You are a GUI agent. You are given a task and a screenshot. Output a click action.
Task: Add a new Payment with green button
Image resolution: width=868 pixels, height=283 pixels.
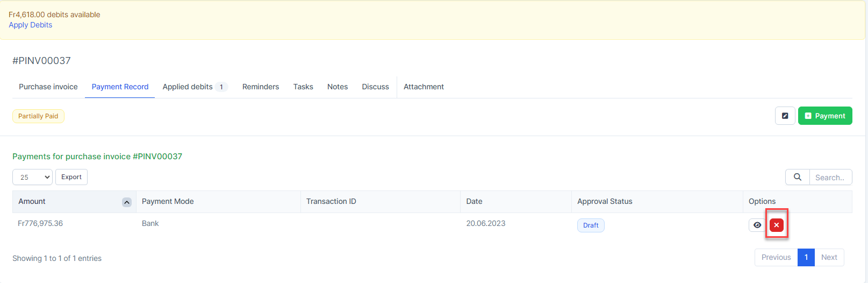(x=824, y=116)
